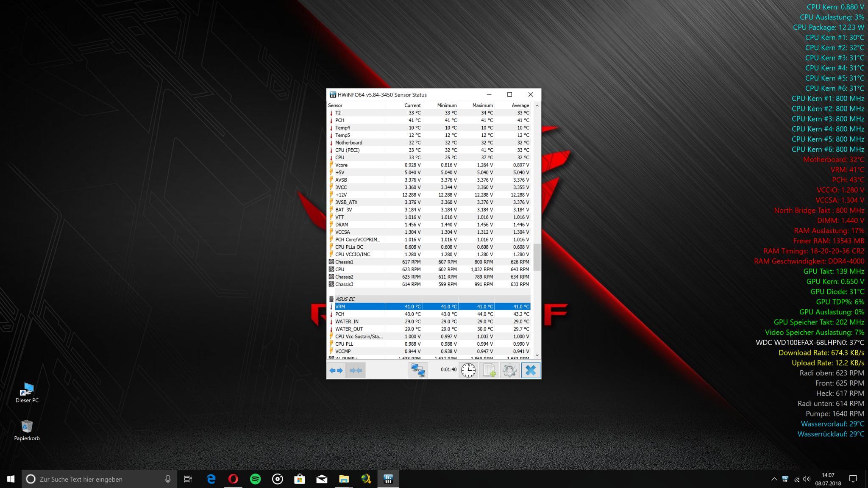Viewport: 868px width, 488px height.
Task: Open Spotify from the taskbar
Action: [x=256, y=479]
